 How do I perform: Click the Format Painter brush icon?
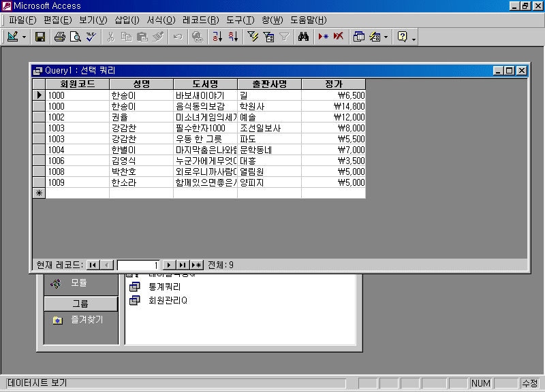158,37
